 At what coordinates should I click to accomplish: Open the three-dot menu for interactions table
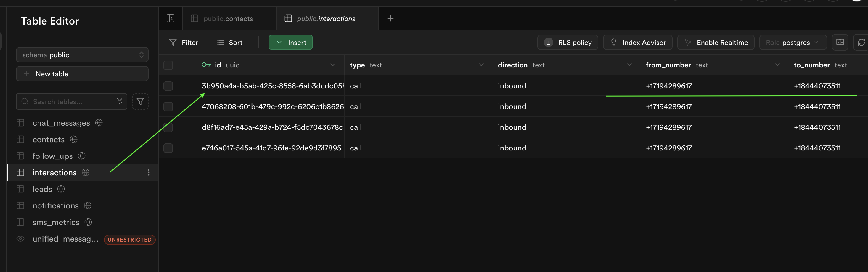tap(148, 172)
